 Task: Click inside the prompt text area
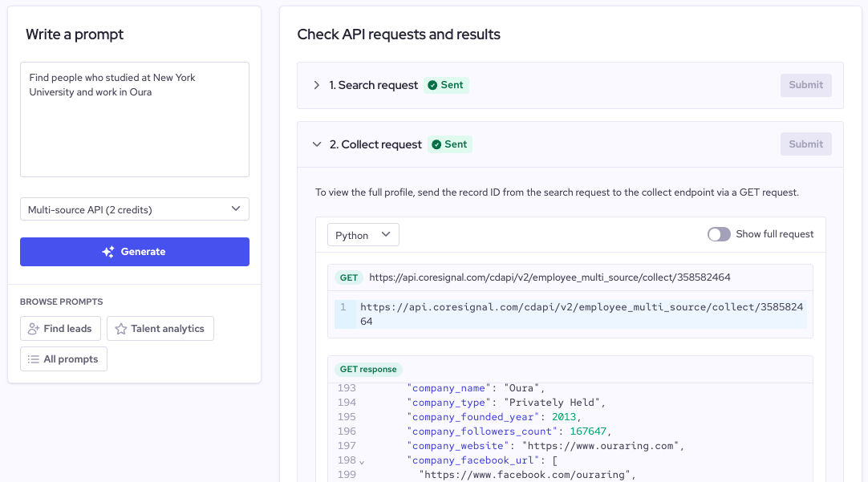pos(135,119)
